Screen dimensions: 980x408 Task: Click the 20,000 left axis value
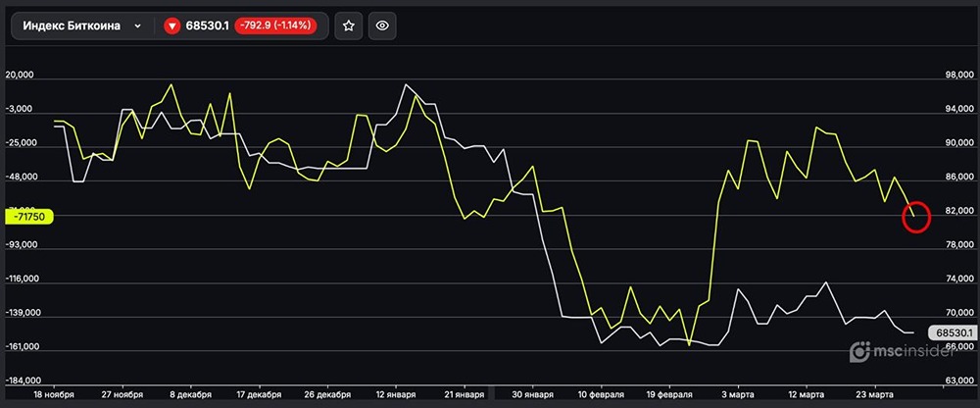(x=22, y=76)
